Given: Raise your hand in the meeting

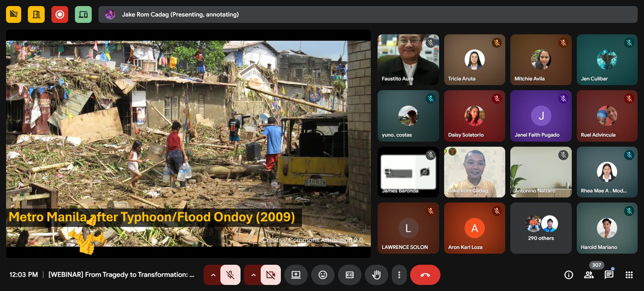Looking at the screenshot, I should 376,275.
